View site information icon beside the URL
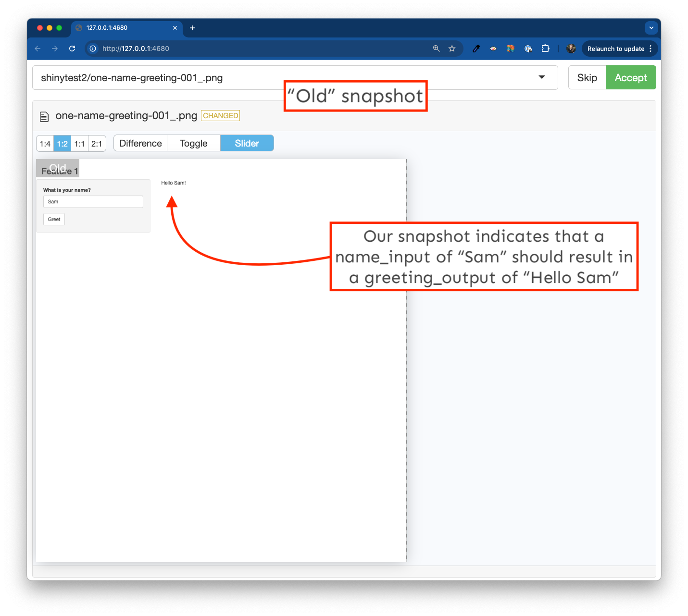 pos(93,49)
